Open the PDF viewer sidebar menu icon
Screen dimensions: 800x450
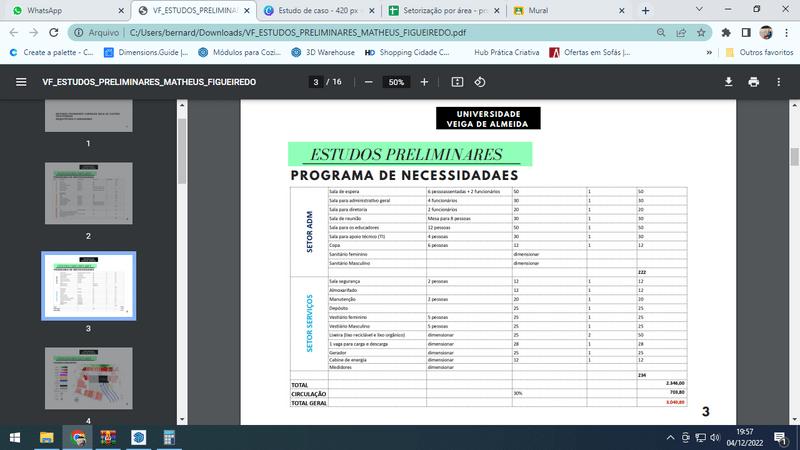(21, 82)
